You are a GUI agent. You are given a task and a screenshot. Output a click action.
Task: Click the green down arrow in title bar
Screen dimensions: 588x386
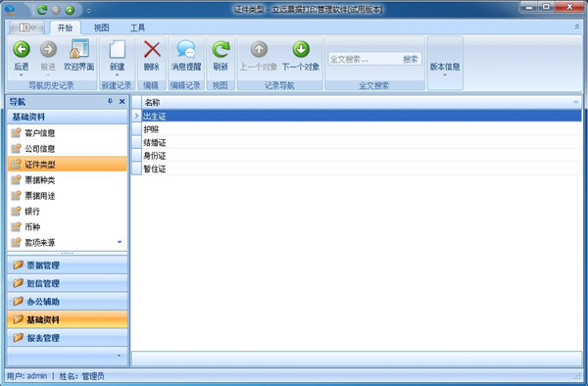70,10
